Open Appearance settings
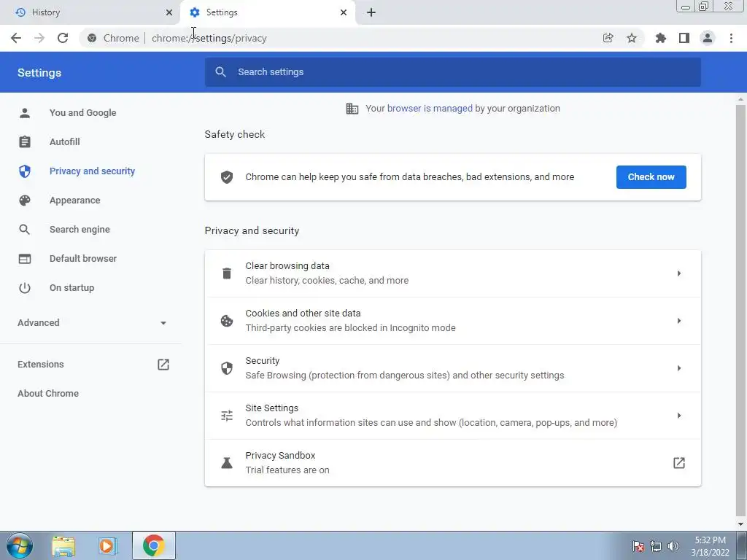This screenshot has height=560, width=747. click(x=75, y=201)
